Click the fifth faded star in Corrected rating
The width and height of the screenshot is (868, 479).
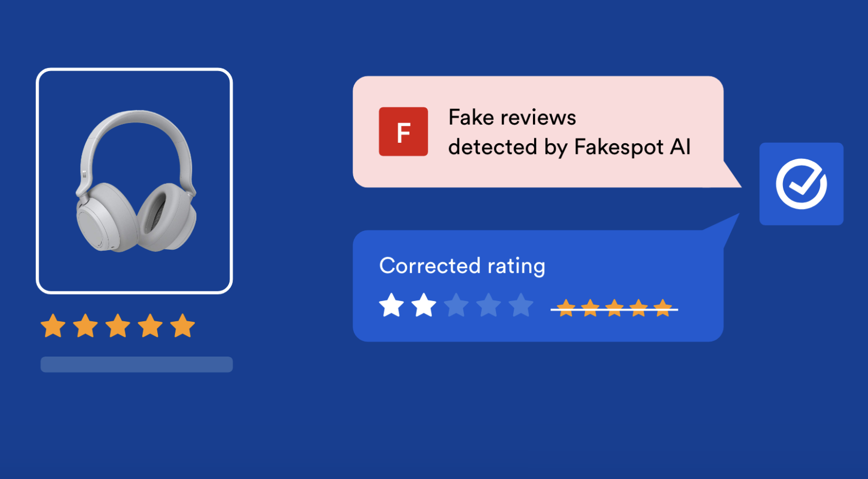pos(521,305)
